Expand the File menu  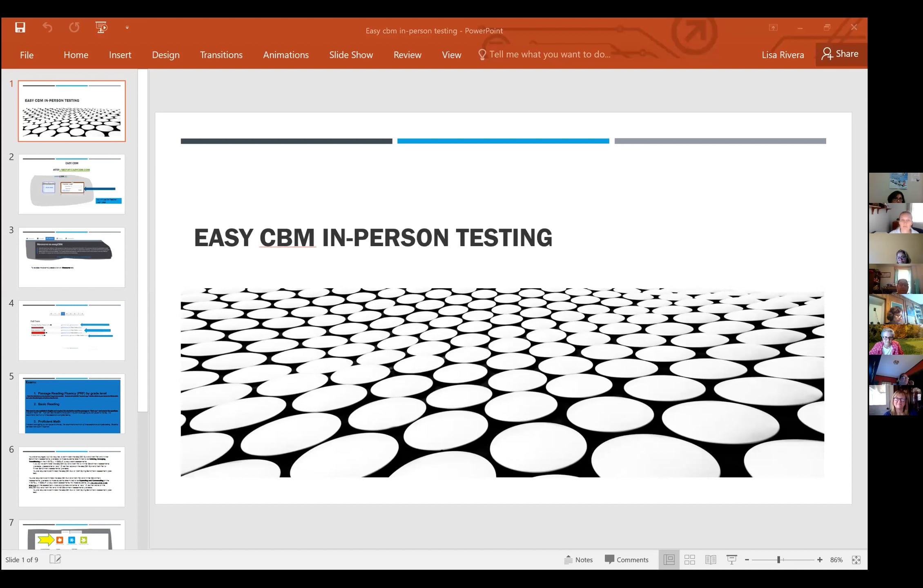[27, 55]
